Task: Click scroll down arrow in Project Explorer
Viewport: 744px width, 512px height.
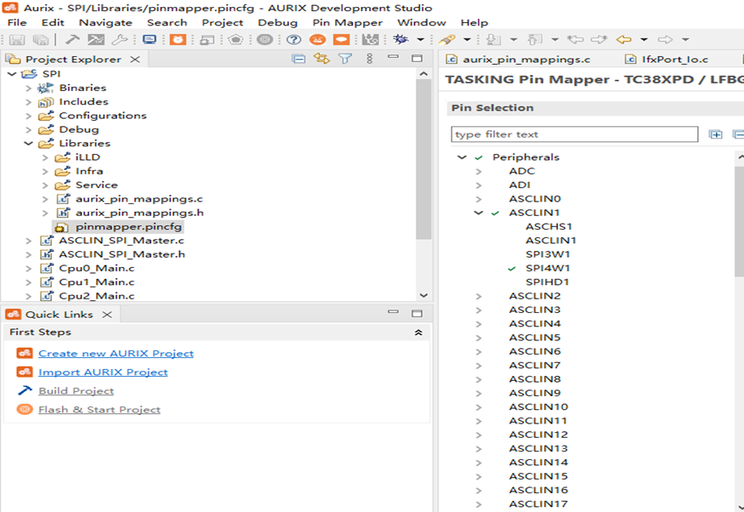Action: [424, 295]
